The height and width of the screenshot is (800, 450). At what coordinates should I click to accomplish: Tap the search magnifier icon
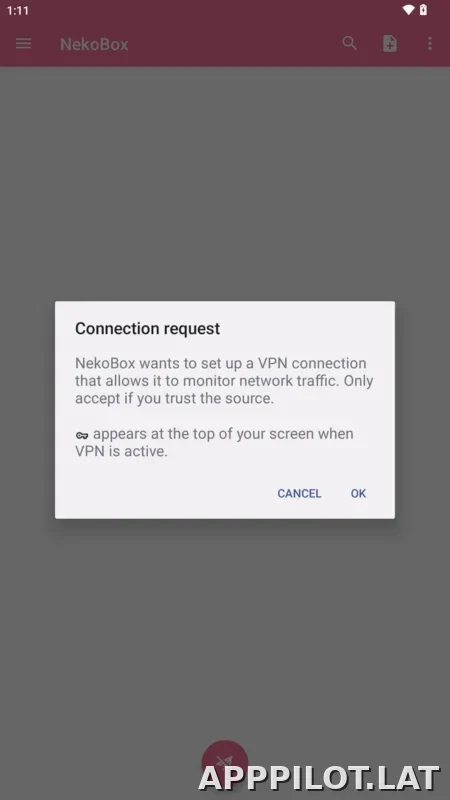(349, 43)
